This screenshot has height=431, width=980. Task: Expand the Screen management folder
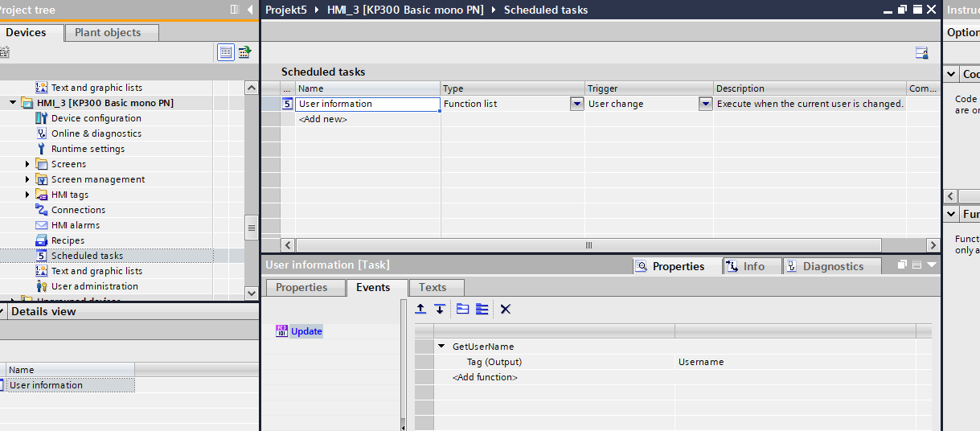[x=27, y=179]
